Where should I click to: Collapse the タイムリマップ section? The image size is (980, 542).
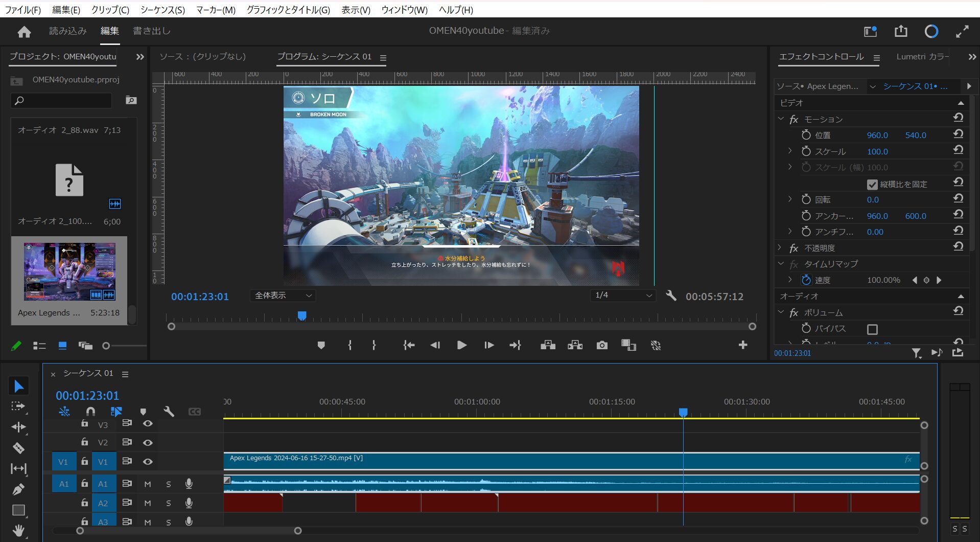coord(780,264)
